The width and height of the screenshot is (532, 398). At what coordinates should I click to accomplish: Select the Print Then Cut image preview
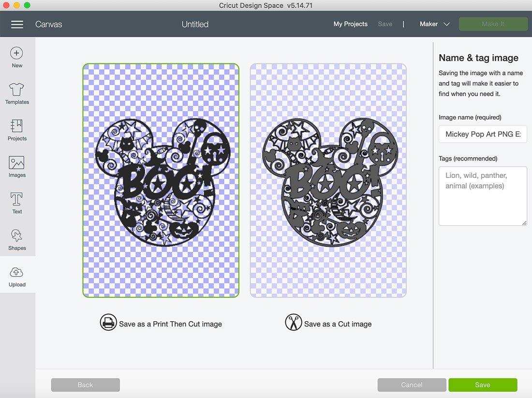point(161,180)
